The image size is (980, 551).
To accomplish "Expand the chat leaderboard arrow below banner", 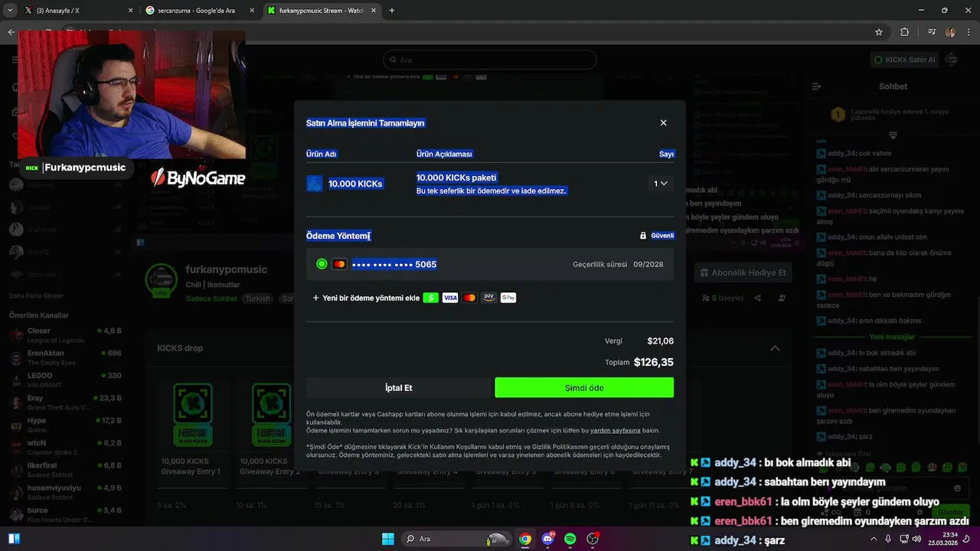I will coord(893,135).
